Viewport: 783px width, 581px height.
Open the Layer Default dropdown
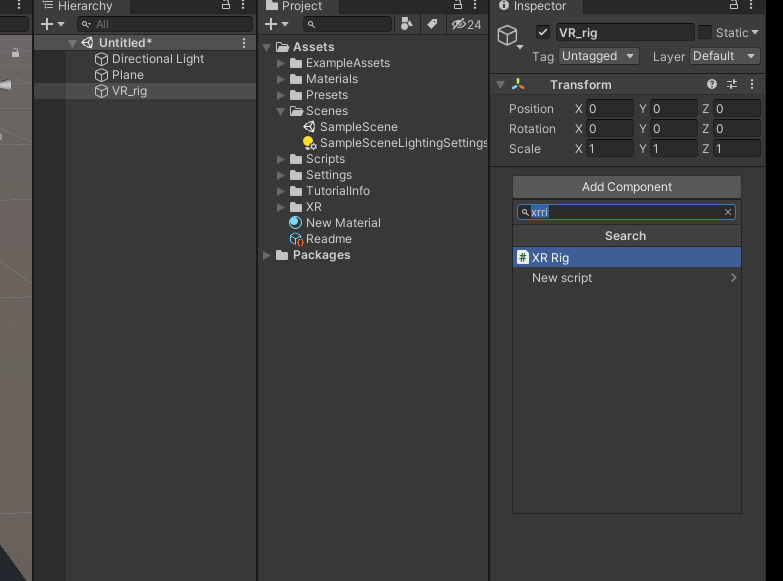(725, 56)
